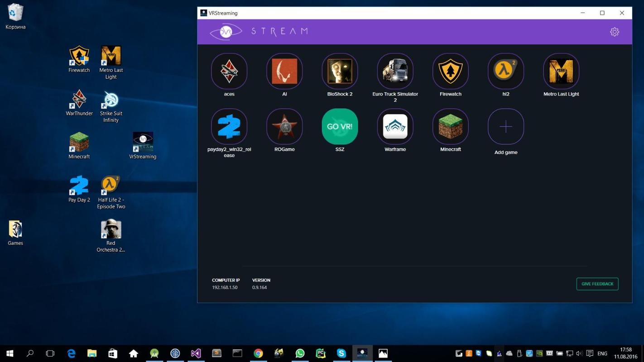644x362 pixels.
Task: Open volume control in system tray
Action: (579, 353)
